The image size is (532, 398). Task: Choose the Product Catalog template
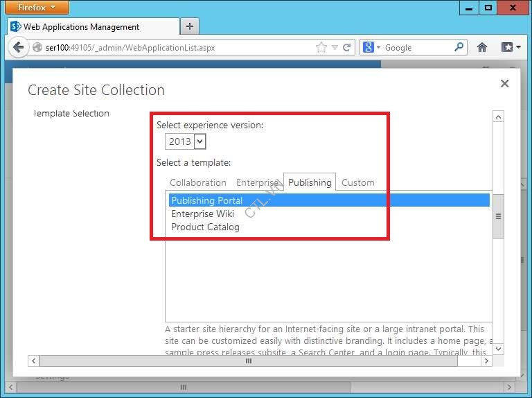click(x=205, y=227)
